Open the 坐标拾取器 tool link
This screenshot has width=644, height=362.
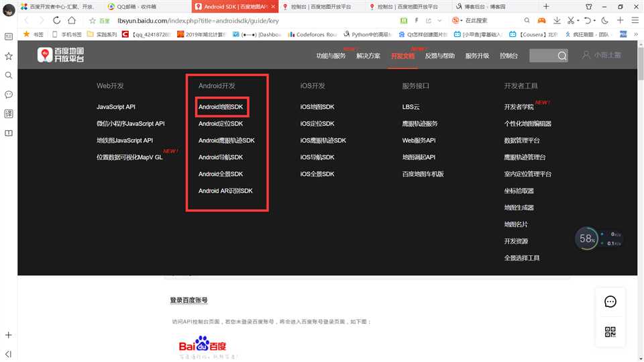pyautogui.click(x=519, y=191)
